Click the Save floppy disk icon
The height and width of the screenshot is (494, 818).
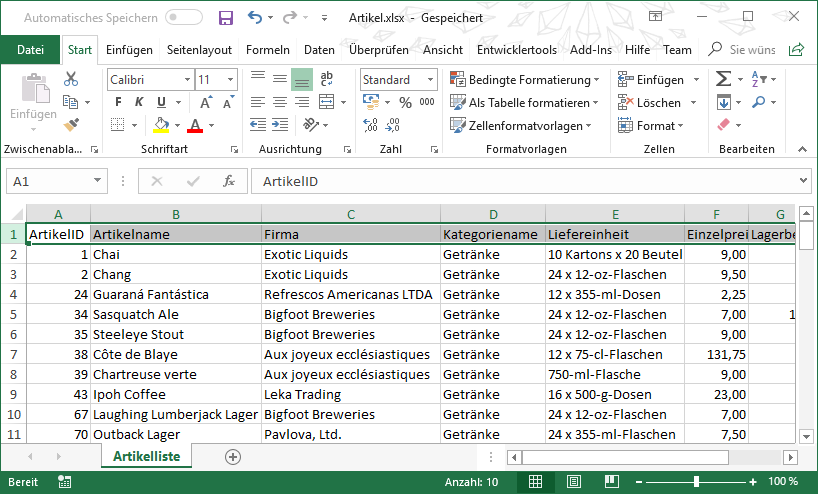[x=225, y=18]
